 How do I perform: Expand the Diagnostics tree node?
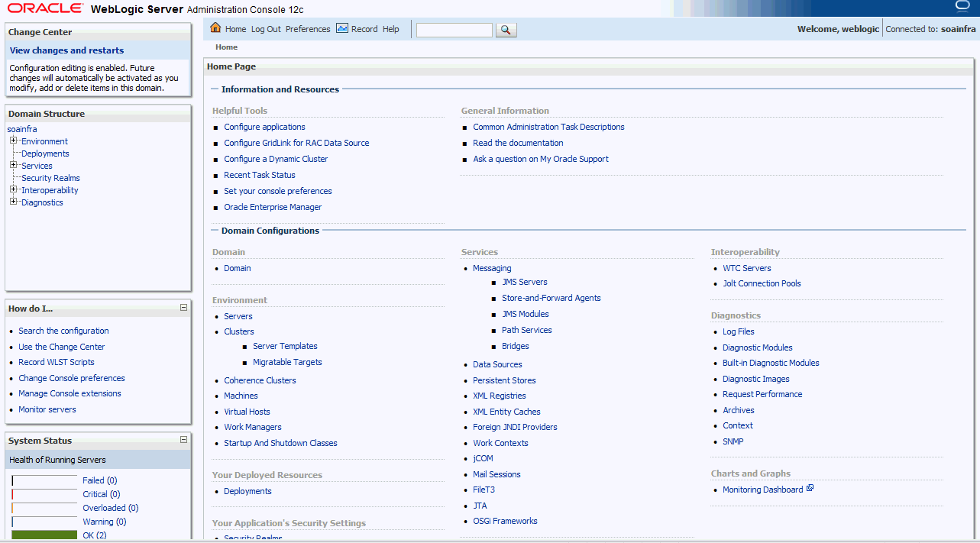(x=13, y=202)
